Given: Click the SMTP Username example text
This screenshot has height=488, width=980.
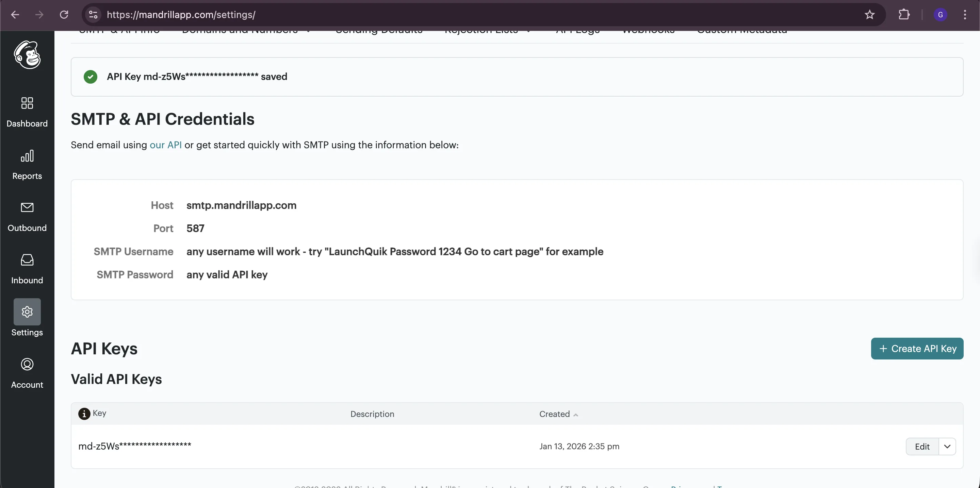Looking at the screenshot, I should (395, 252).
